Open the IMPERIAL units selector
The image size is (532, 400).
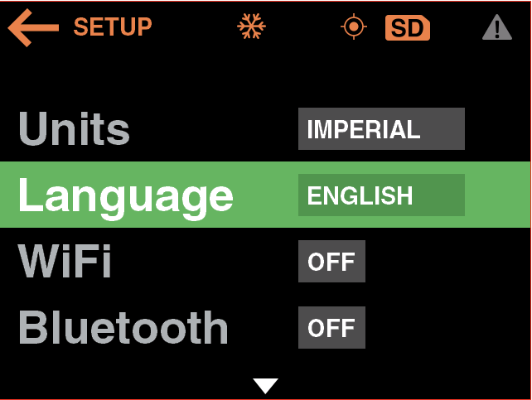(x=381, y=129)
